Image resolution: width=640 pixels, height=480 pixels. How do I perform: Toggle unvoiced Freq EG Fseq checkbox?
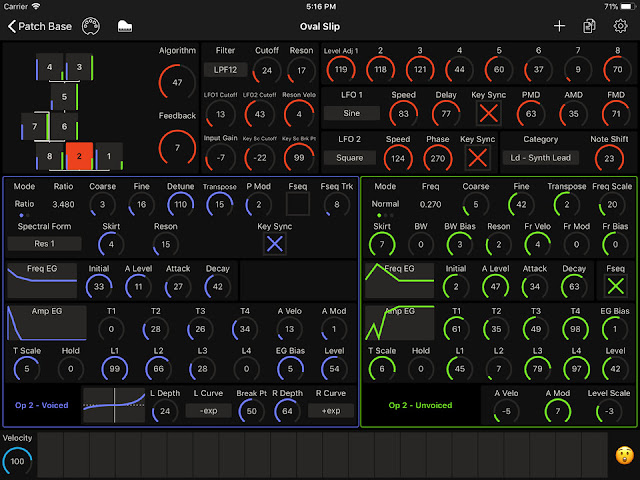point(615,286)
